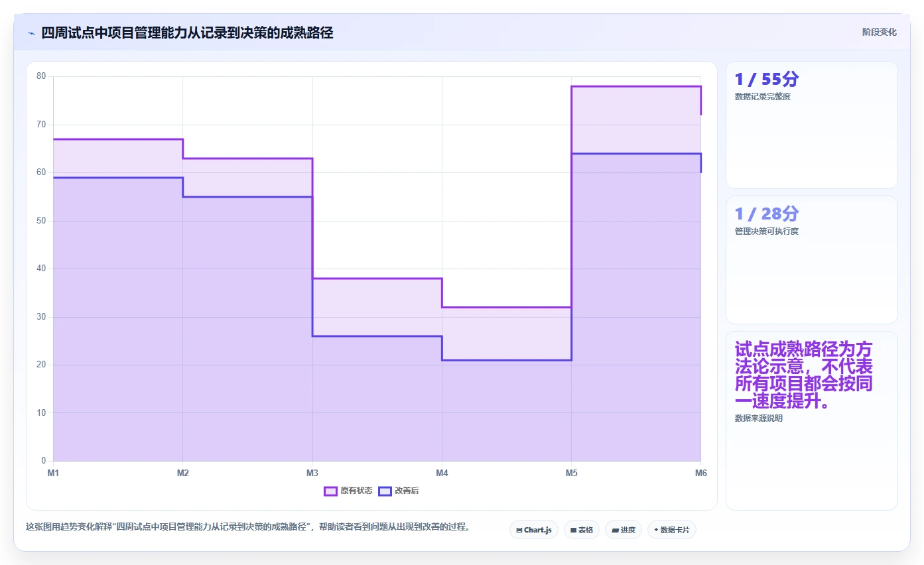
Task: Click the description sentence below the chart
Action: coord(248,527)
